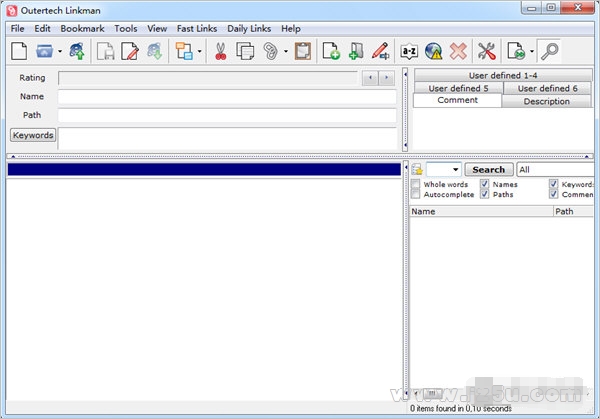Select the highlighted blue row in bookmark list
Screen dimensions: 600x419
204,170
